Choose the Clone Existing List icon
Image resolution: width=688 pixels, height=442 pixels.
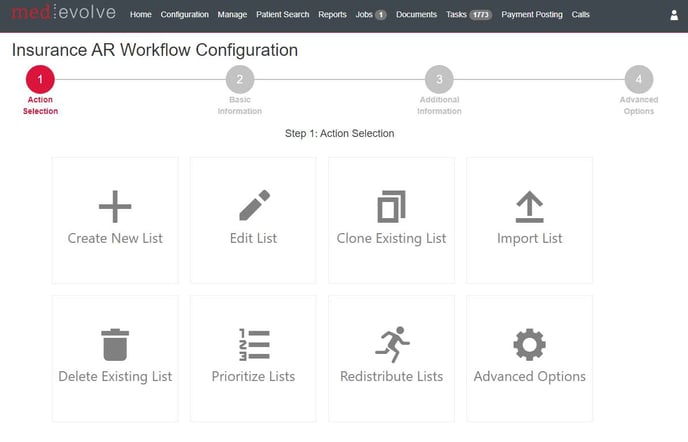tap(391, 206)
